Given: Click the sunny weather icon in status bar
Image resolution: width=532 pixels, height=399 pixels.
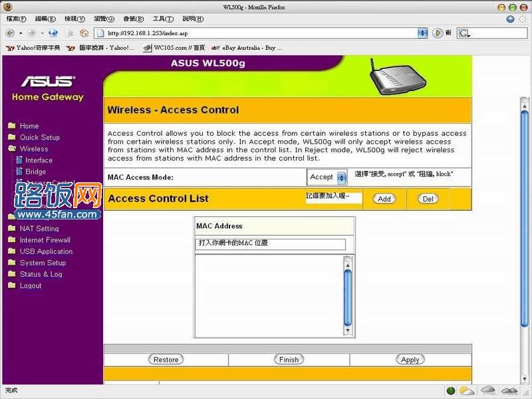Looking at the screenshot, I should tap(467, 390).
